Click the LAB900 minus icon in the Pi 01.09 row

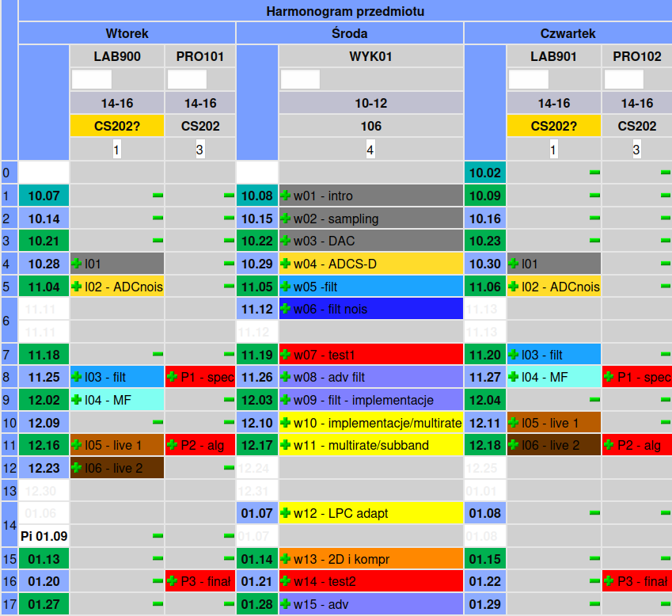click(157, 537)
